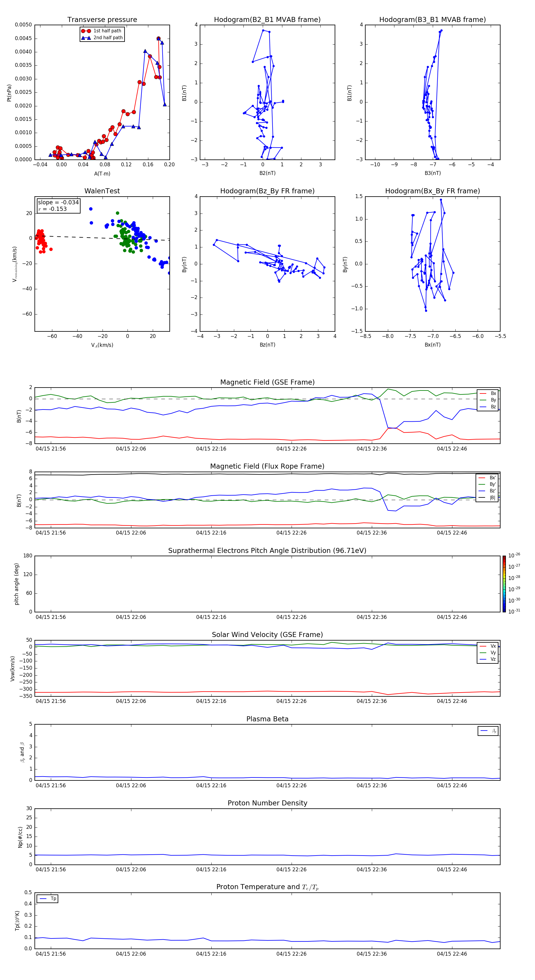Click the 10^-26 colorbar label

coord(514,555)
